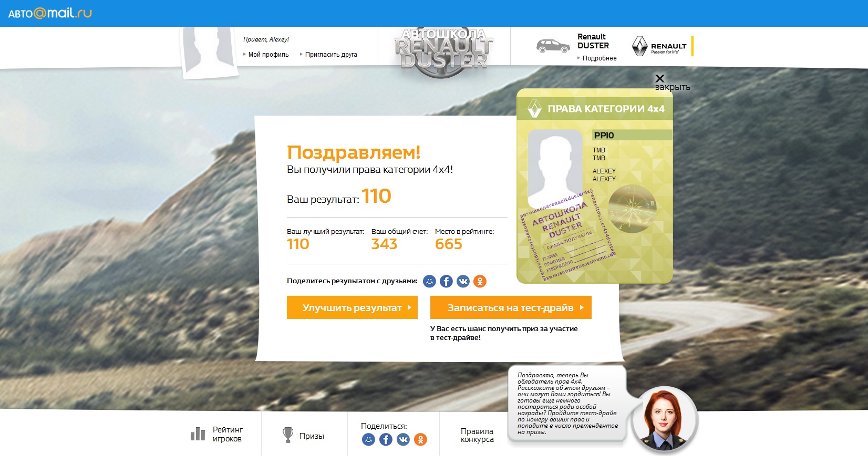Open the Призы trophy section
Viewport: 868px width, 464px height.
(303, 436)
